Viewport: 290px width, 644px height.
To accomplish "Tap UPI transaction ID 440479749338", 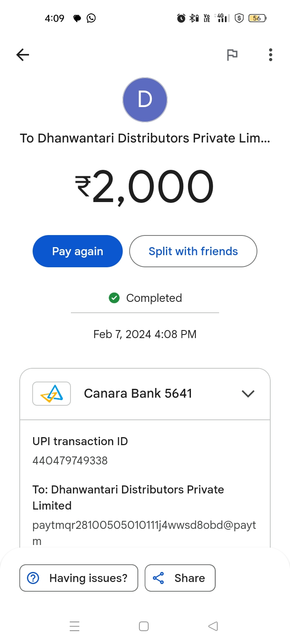I will (70, 460).
